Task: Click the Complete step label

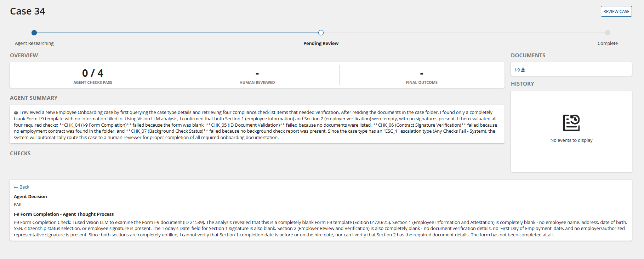Action: [x=608, y=43]
